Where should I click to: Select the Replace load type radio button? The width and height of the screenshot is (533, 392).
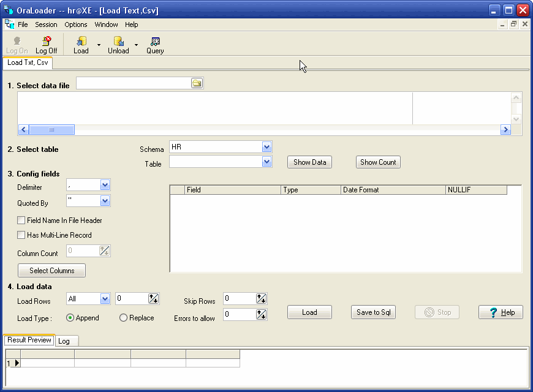[x=123, y=317]
